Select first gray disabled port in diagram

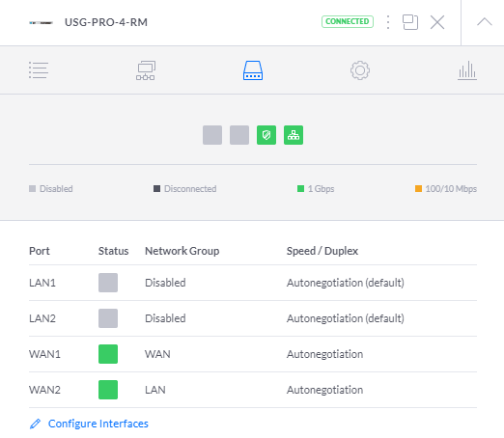[212, 135]
